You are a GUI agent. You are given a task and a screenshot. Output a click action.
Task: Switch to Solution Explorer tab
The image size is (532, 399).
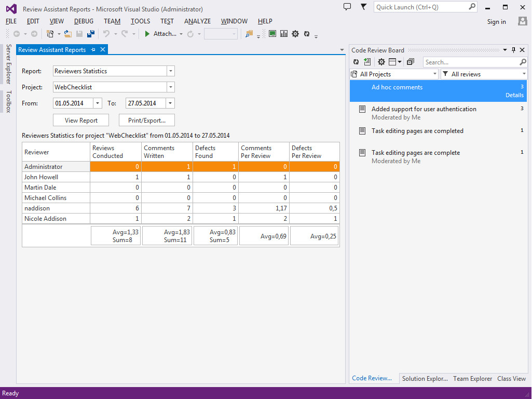pos(425,378)
